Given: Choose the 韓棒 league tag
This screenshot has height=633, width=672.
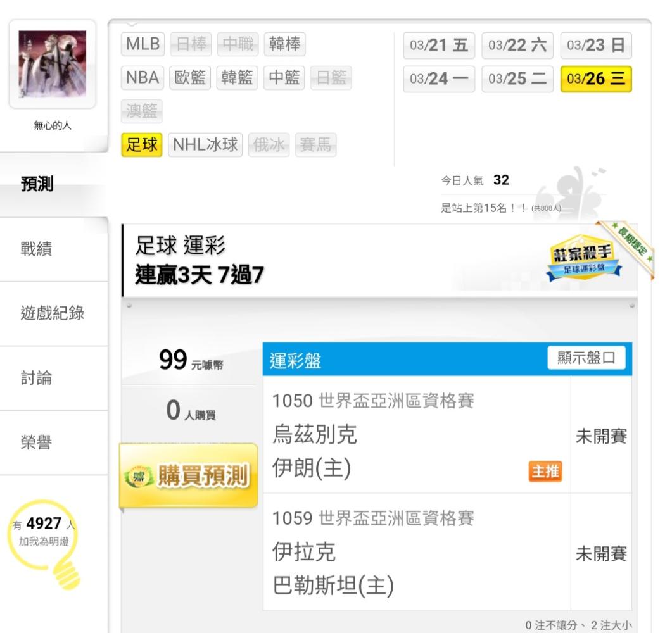Looking at the screenshot, I should point(284,44).
